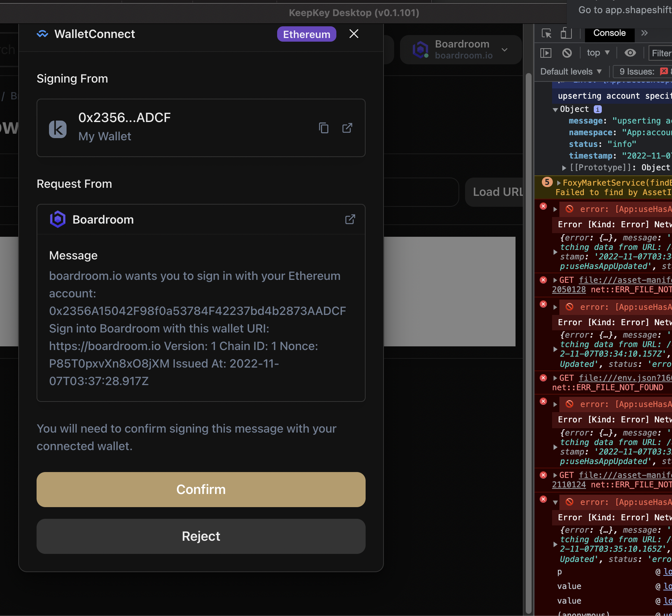
Task: Expand the logged Object entry
Action: point(556,109)
